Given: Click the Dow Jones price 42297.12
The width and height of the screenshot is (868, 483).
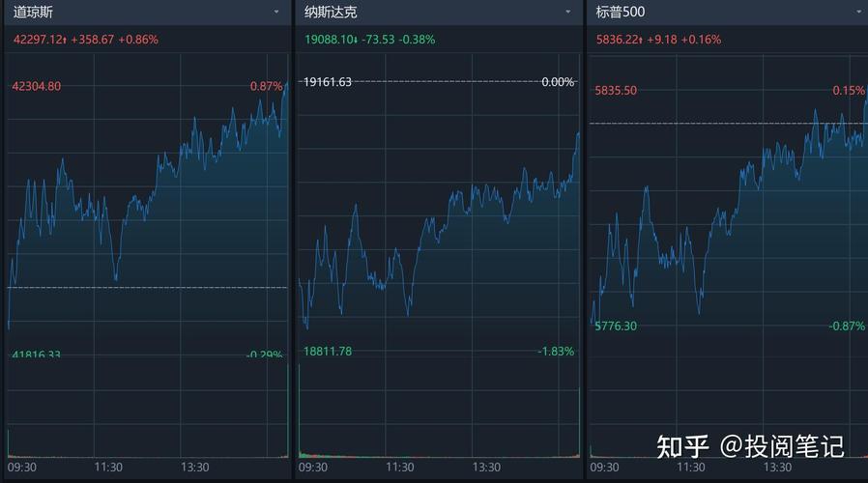Looking at the screenshot, I should [37, 40].
